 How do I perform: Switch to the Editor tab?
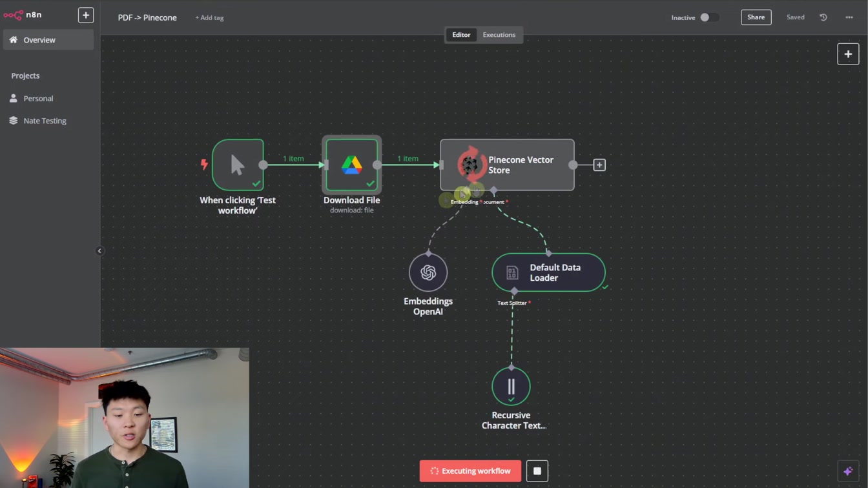pyautogui.click(x=461, y=35)
